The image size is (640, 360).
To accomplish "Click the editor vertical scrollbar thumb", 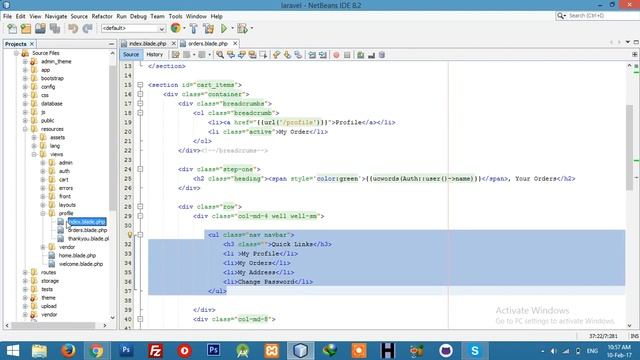I will tap(629, 147).
